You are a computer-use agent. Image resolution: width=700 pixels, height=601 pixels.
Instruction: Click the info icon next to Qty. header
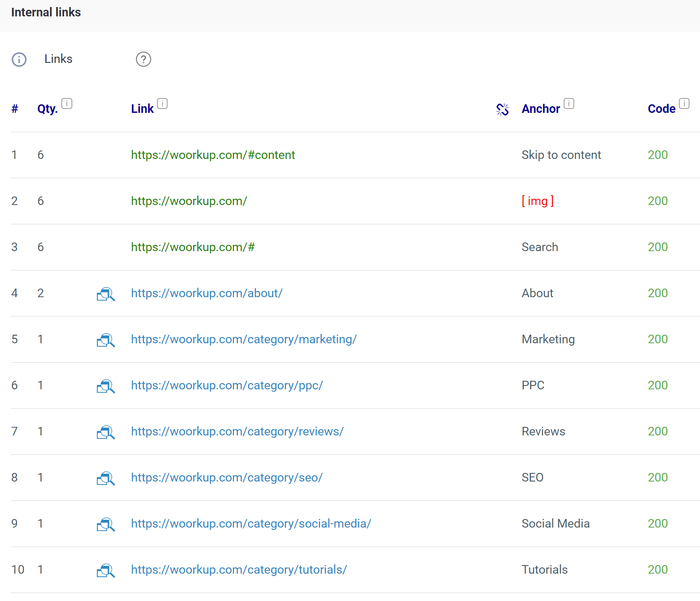[x=67, y=103]
